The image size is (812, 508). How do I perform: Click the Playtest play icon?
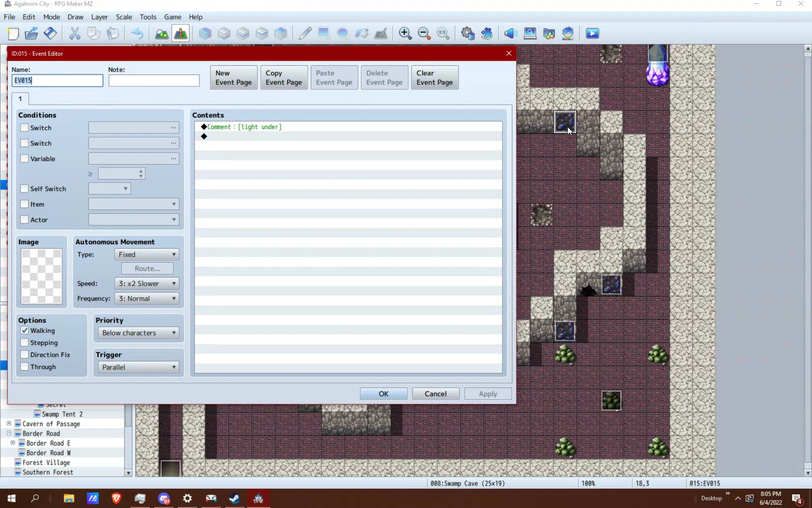pos(592,34)
